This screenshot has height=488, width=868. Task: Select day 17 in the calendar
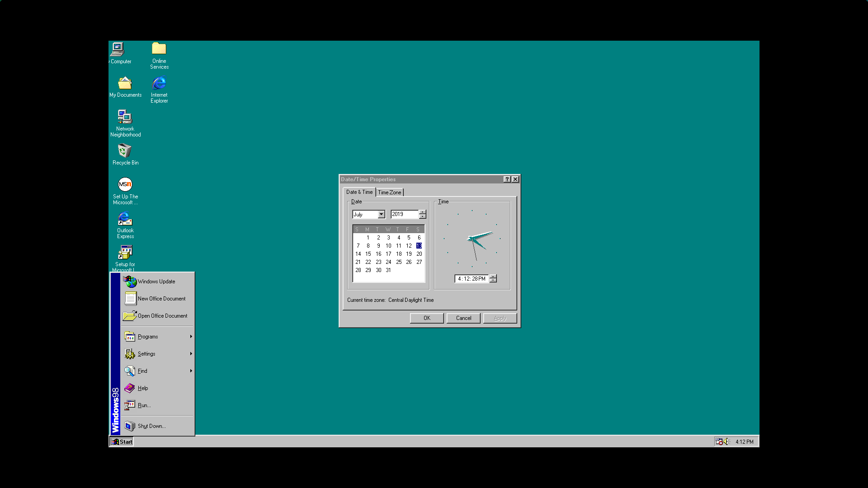388,254
